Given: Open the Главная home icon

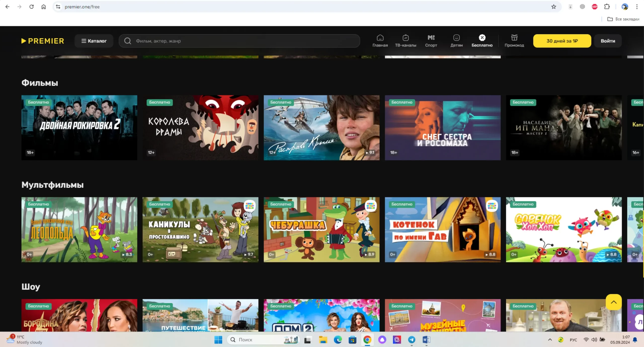Looking at the screenshot, I should click(380, 41).
